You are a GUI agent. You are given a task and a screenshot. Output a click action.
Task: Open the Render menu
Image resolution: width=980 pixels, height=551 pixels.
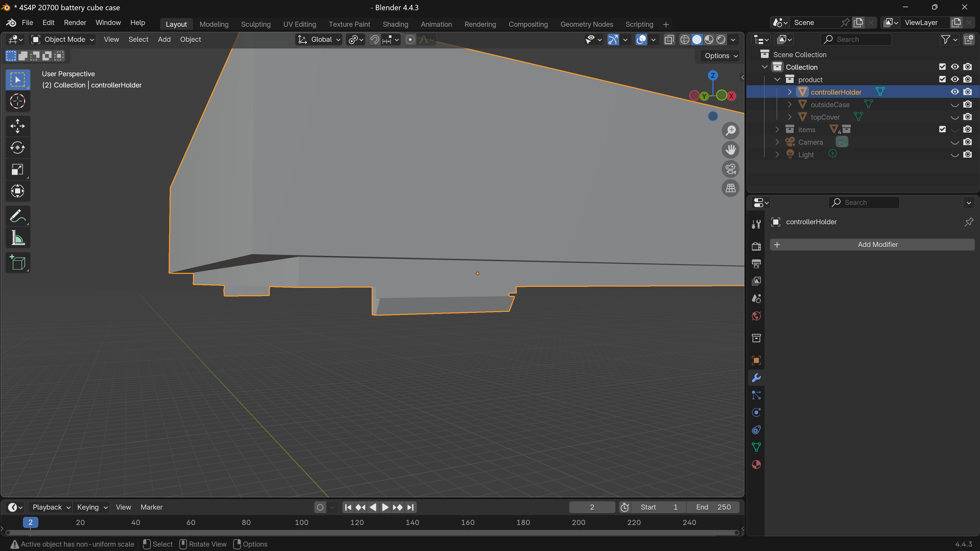(x=75, y=22)
